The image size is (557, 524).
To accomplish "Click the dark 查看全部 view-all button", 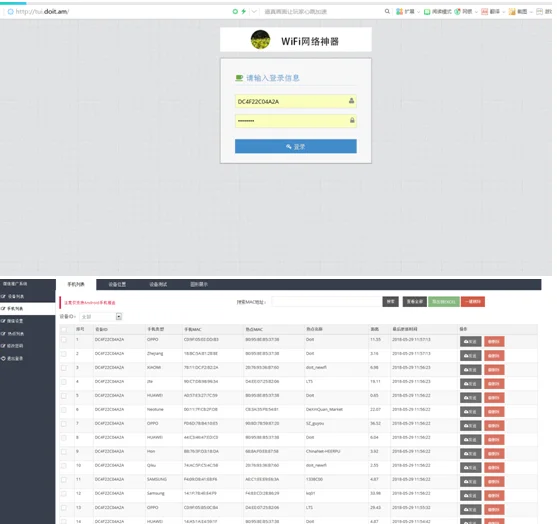I will tap(415, 302).
